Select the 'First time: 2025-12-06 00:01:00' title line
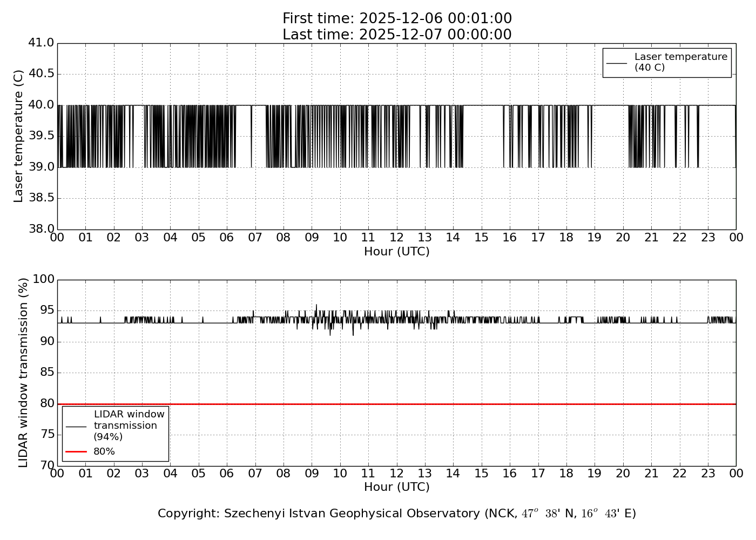The width and height of the screenshot is (756, 540). tap(397, 19)
